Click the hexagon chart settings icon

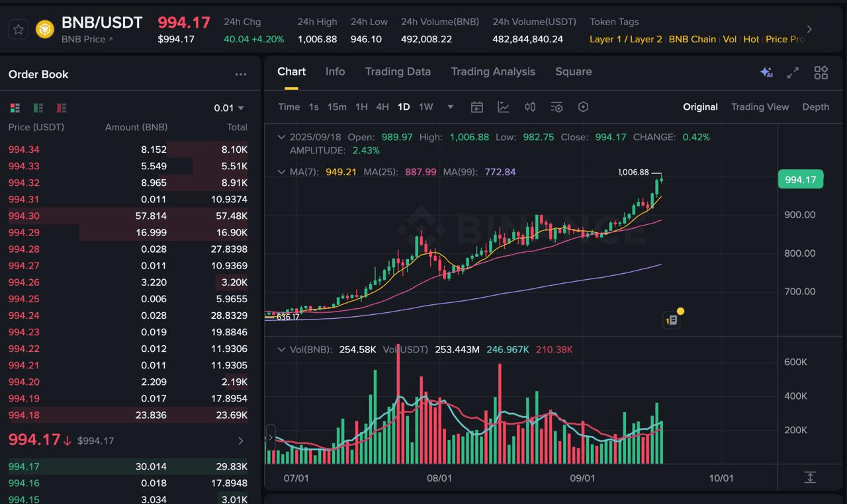pos(583,107)
